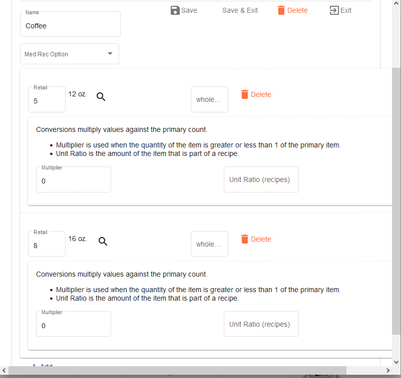The image size is (401, 378).
Task: Click the Multiplier field under 12 oz.
Action: point(73,179)
